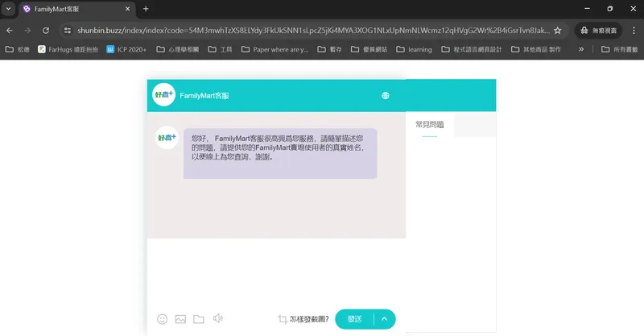
Task: Show more bookmarks chevron
Action: click(581, 49)
